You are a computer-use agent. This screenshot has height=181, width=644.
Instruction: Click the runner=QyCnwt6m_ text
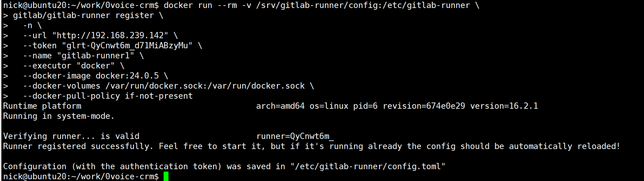(x=295, y=136)
